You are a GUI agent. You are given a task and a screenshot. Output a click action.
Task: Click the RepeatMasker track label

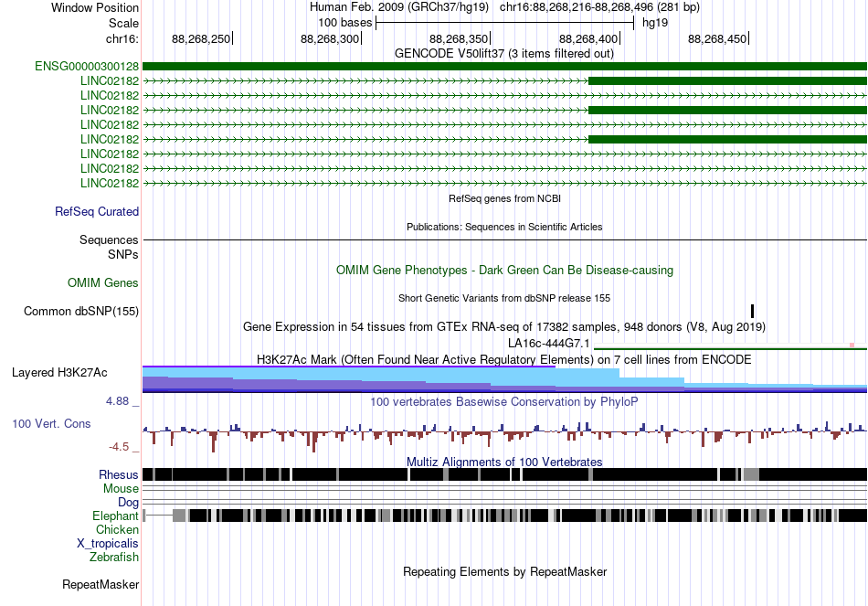[x=101, y=585]
